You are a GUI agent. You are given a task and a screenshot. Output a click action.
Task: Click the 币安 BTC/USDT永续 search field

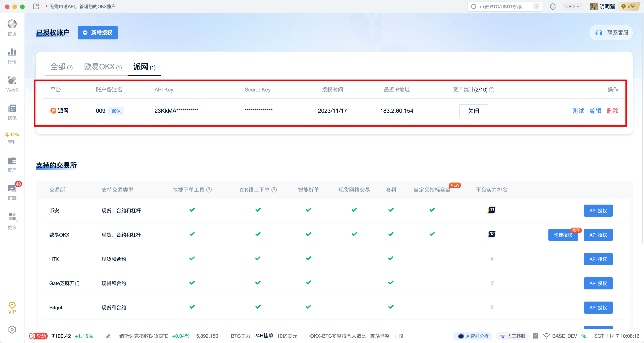coord(505,6)
